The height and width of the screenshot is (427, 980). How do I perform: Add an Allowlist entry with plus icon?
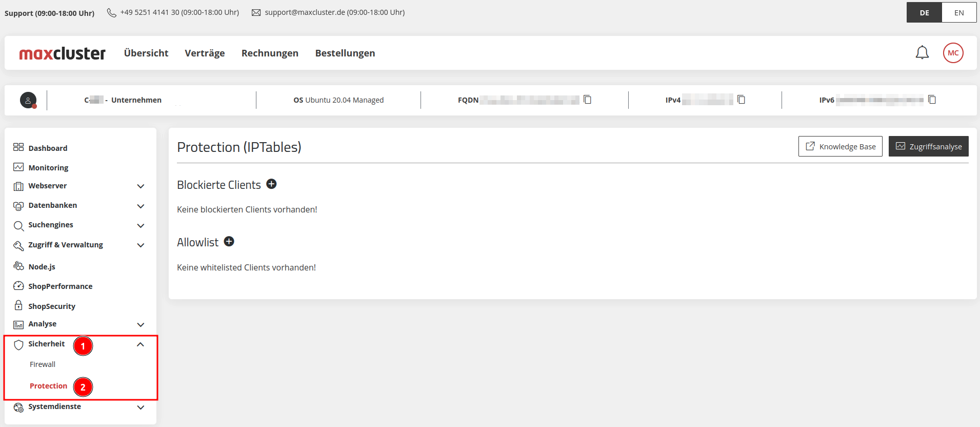pos(229,242)
